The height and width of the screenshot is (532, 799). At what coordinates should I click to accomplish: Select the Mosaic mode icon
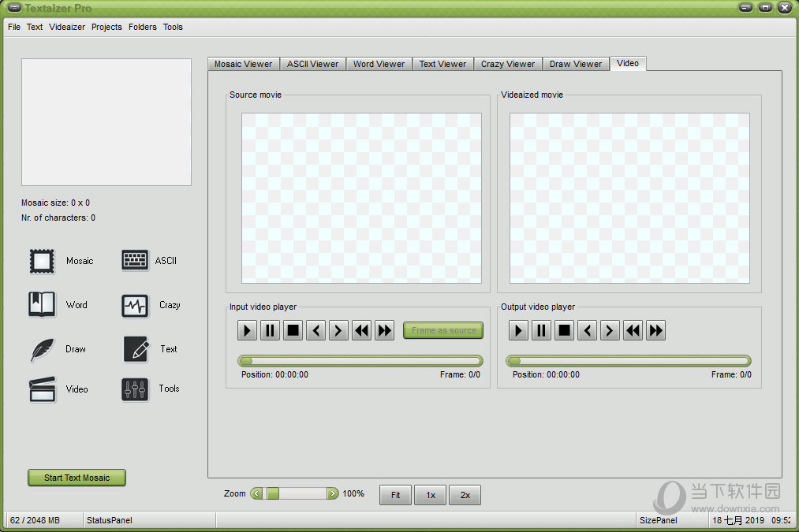click(x=42, y=261)
